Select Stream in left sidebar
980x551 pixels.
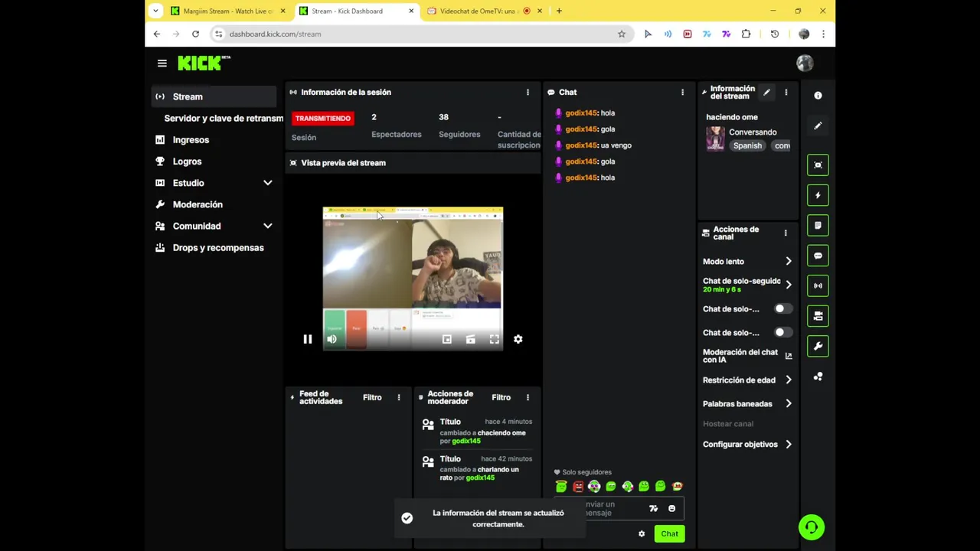[214, 97]
